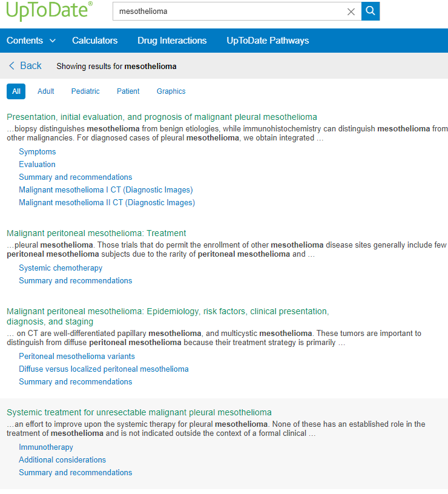Screen dimensions: 448x494
Task: Go back using the Back link
Action: [x=25, y=65]
